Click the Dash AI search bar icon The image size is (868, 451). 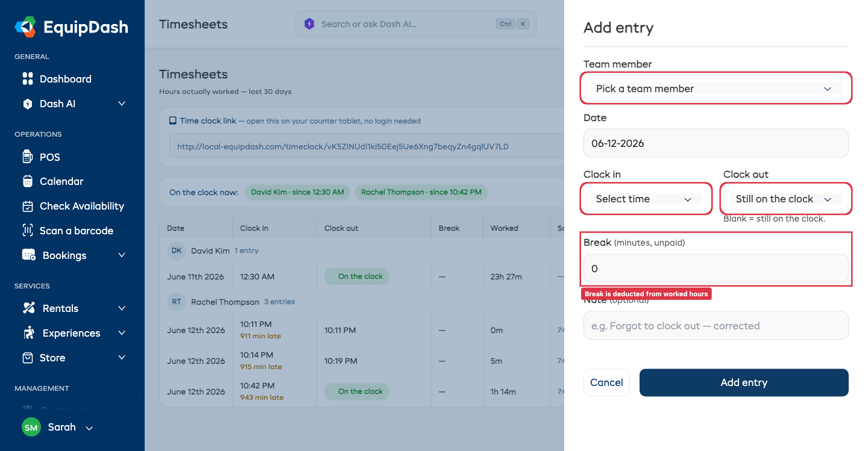pyautogui.click(x=309, y=24)
